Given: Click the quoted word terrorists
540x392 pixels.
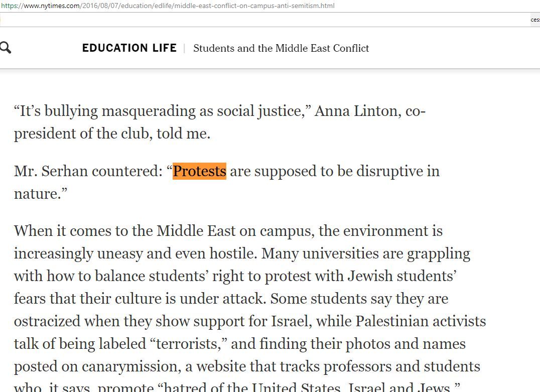Looking at the screenshot, I should pos(187,344).
